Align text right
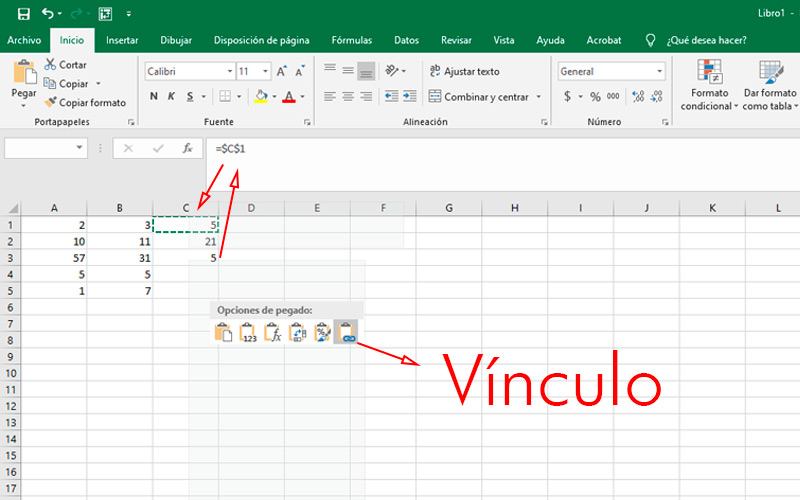 (x=366, y=96)
